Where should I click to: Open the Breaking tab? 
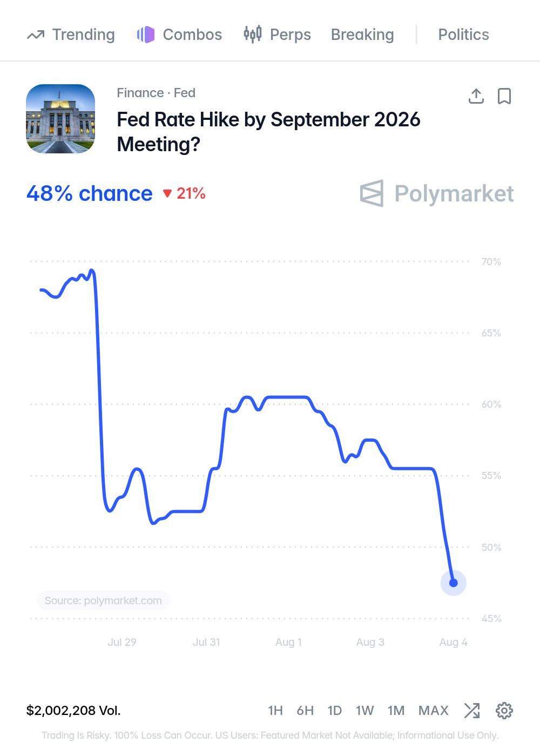click(362, 35)
